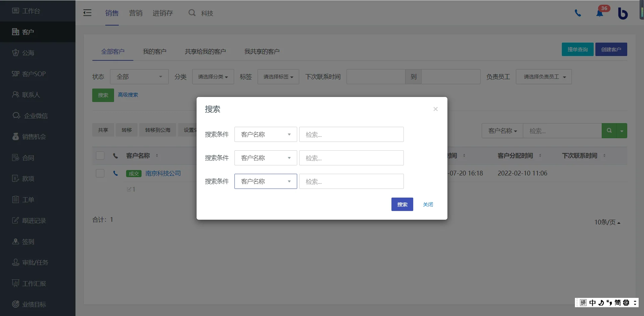Screen dimensions: 644x316
Task: Open 跟进记录 in the sidebar
Action: click(x=38, y=220)
